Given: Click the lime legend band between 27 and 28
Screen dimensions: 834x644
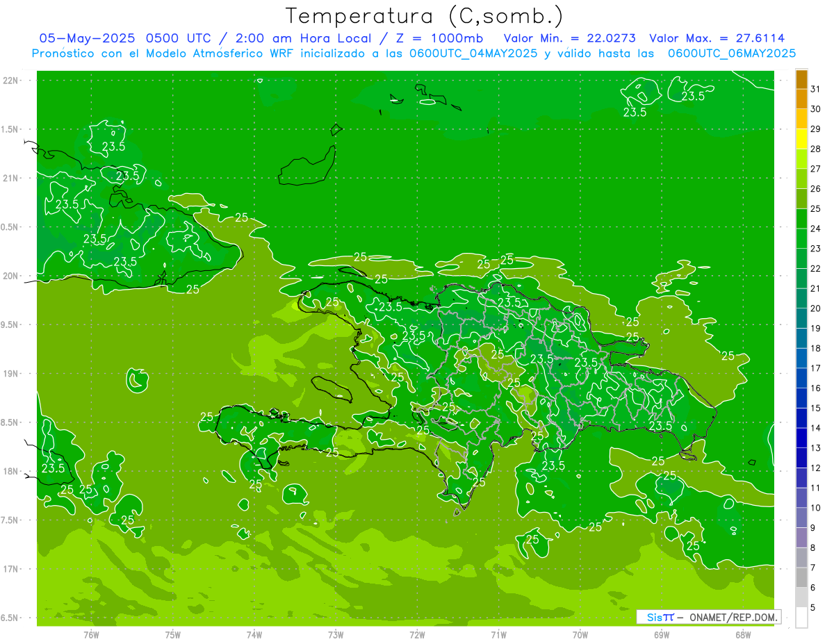Looking at the screenshot, I should click(x=801, y=159).
